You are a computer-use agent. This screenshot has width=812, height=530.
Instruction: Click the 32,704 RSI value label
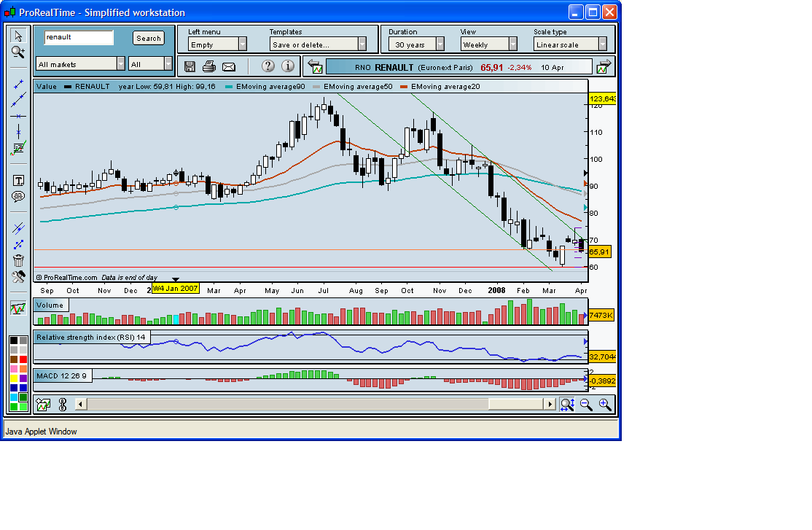coord(602,356)
